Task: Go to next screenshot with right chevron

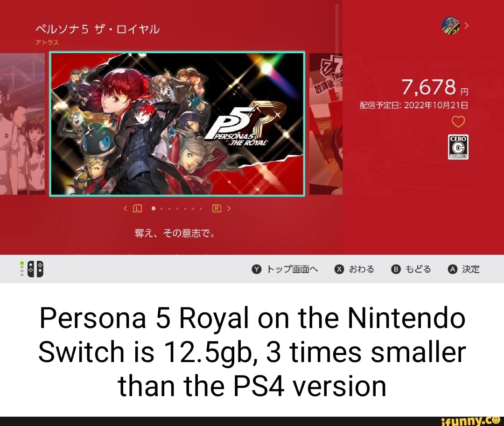Action: [229, 209]
